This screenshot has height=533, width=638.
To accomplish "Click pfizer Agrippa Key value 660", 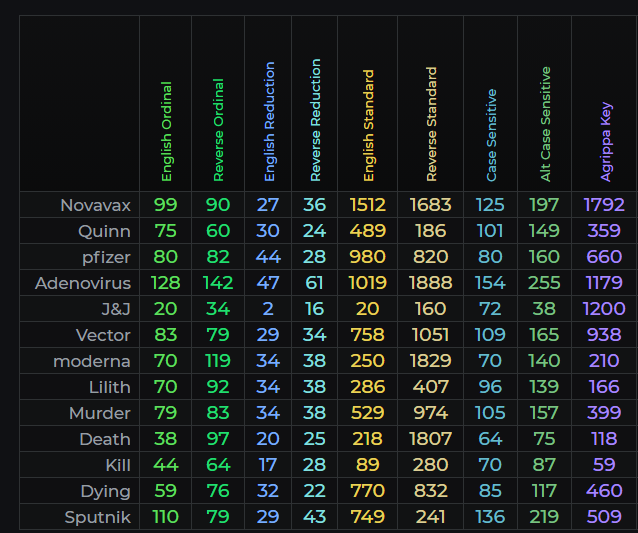I will tap(604, 257).
